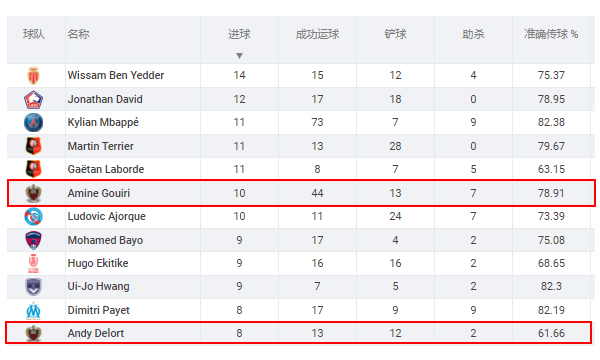Click the Reims crest beside Hugo Ekitike
The image size is (600, 360).
(x=33, y=264)
